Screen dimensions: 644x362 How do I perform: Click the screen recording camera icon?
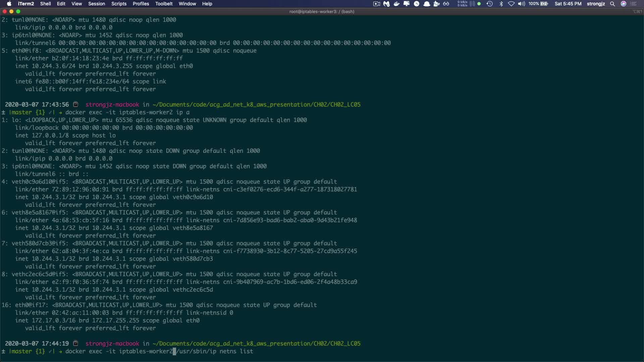tap(376, 4)
